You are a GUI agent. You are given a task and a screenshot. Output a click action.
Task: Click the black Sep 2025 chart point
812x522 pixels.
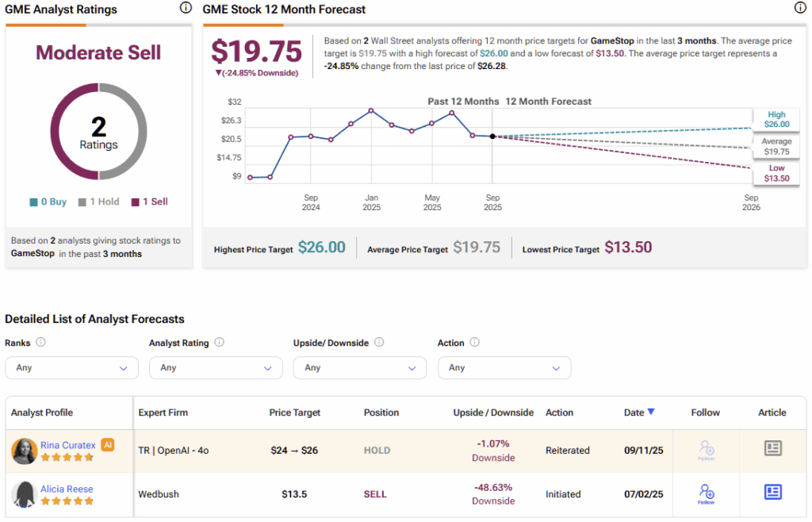point(492,136)
